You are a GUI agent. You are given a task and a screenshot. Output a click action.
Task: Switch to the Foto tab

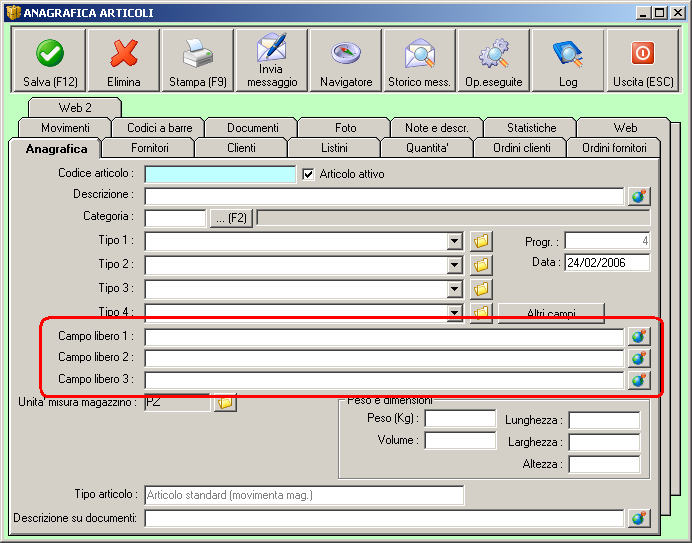click(x=346, y=128)
